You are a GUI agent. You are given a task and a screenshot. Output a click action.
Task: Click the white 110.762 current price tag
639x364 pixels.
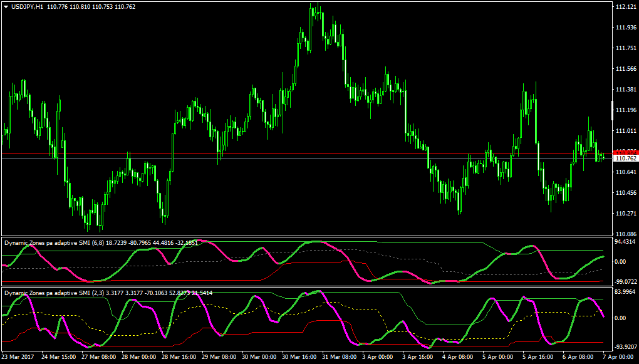[626, 158]
